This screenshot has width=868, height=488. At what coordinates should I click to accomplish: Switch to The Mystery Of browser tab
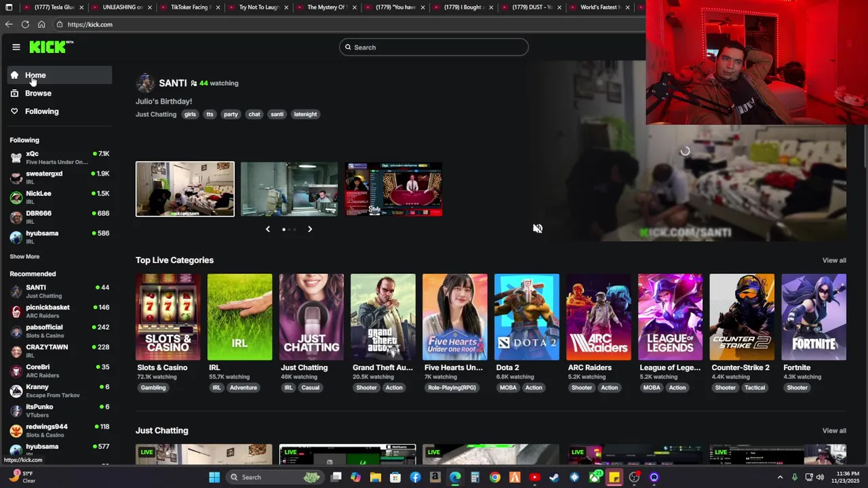(326, 7)
